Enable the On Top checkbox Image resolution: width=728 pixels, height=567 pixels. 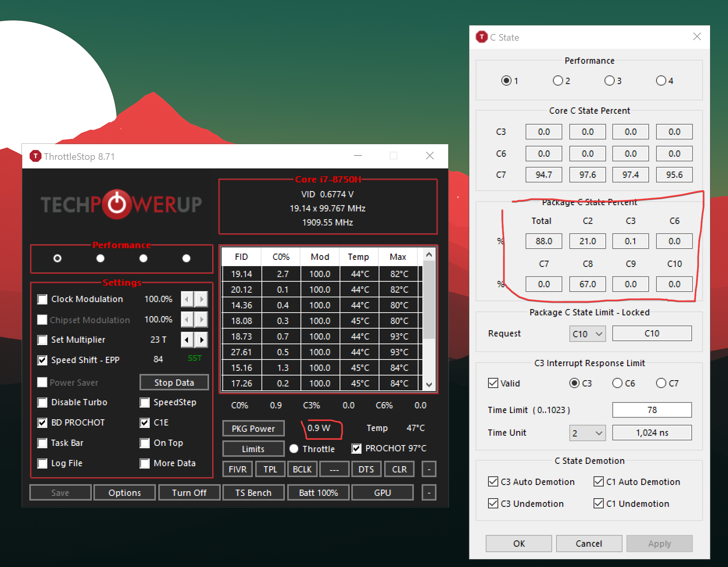pos(145,443)
